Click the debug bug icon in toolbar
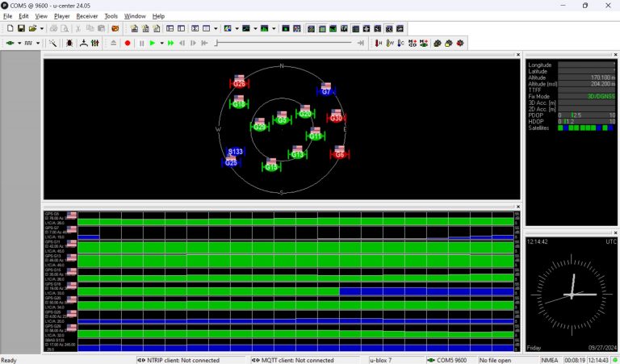This screenshot has height=364, width=620. [69, 43]
